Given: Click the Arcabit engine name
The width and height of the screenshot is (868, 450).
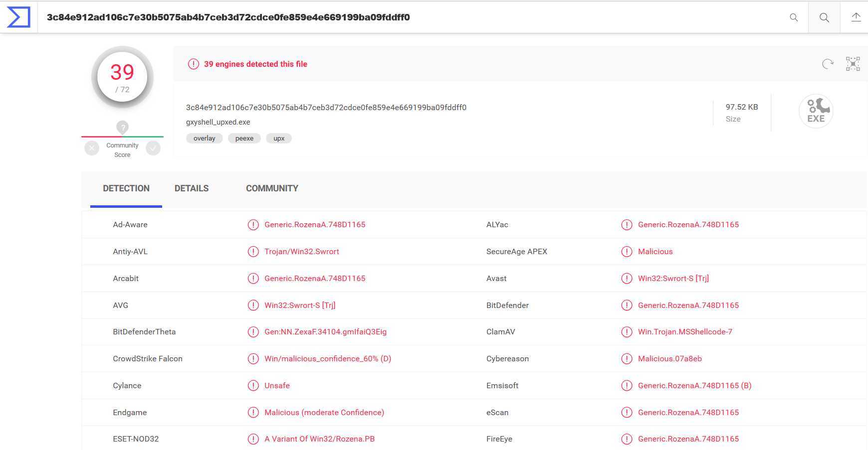Looking at the screenshot, I should tap(126, 279).
